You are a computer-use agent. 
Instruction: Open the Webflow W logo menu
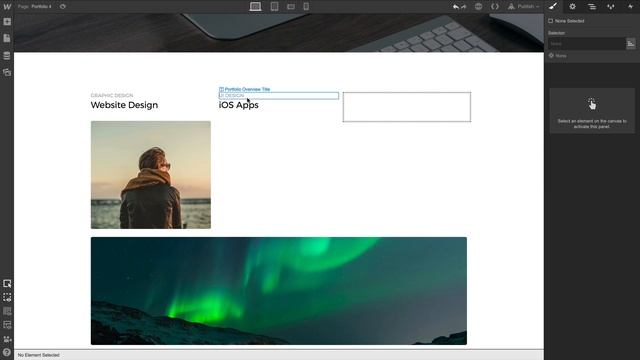click(x=7, y=7)
